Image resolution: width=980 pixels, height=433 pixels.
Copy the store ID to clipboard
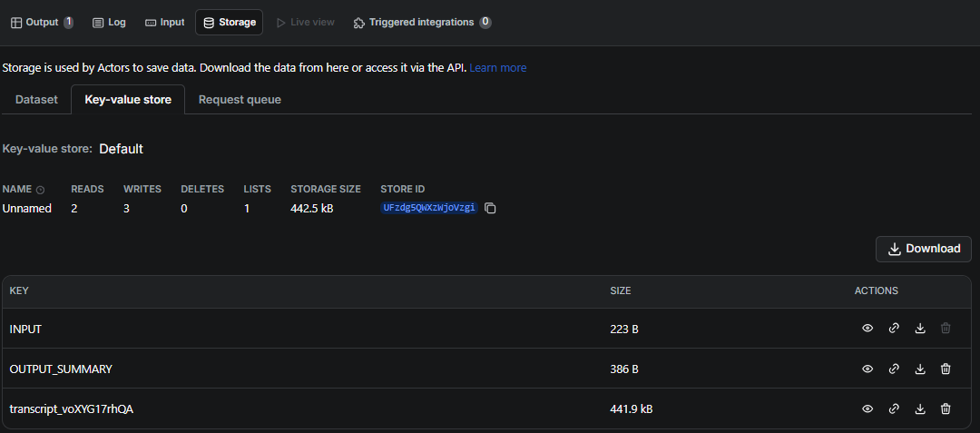tap(491, 208)
